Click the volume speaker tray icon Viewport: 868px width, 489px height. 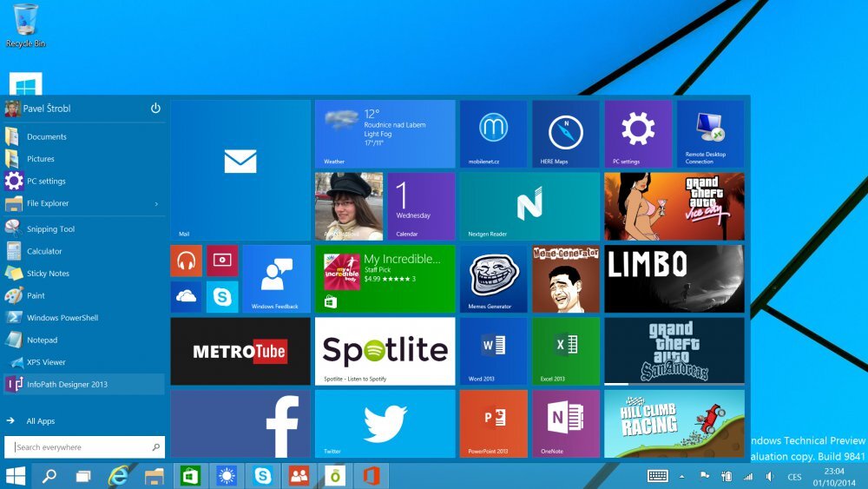coord(770,476)
